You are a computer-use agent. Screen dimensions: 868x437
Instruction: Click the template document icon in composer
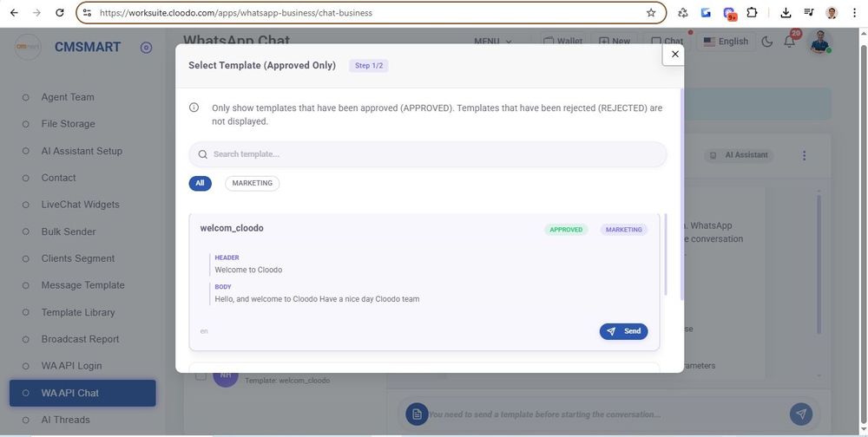[417, 414]
